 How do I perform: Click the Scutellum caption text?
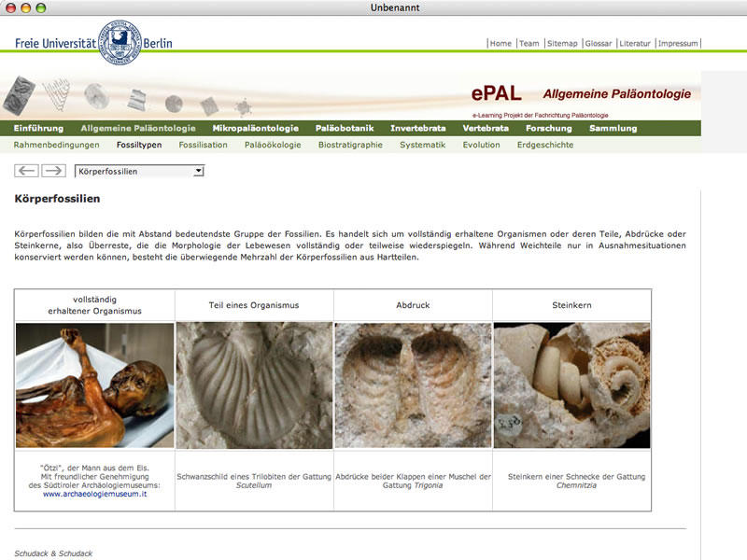pos(254,481)
